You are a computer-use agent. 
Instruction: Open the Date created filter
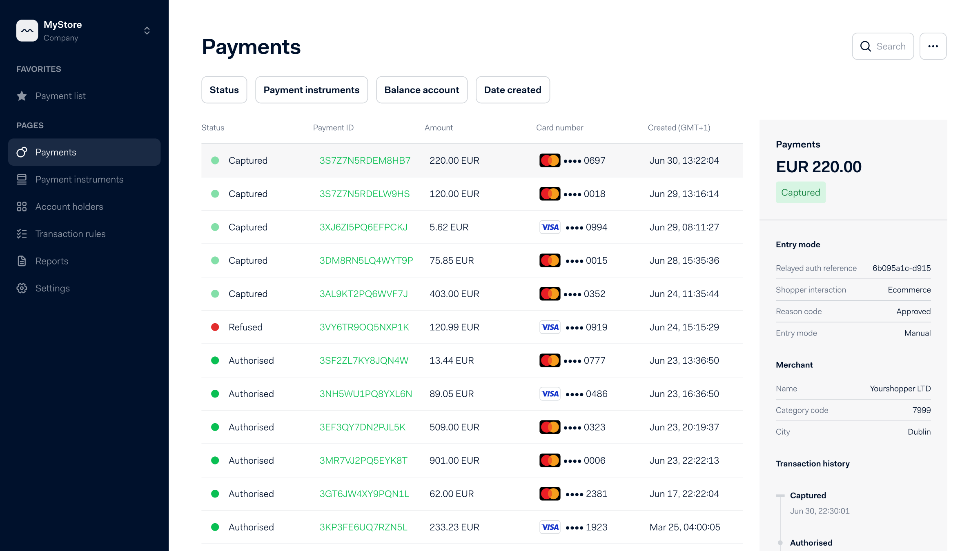(513, 90)
